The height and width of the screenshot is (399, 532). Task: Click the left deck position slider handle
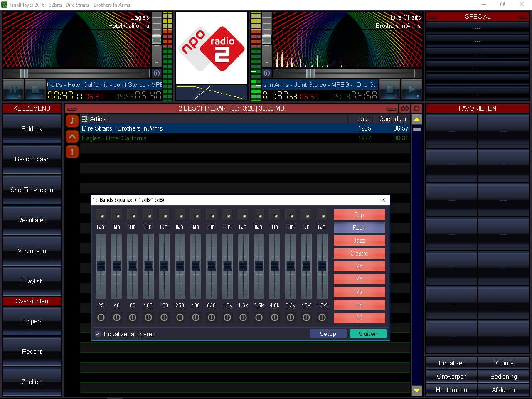[24, 74]
